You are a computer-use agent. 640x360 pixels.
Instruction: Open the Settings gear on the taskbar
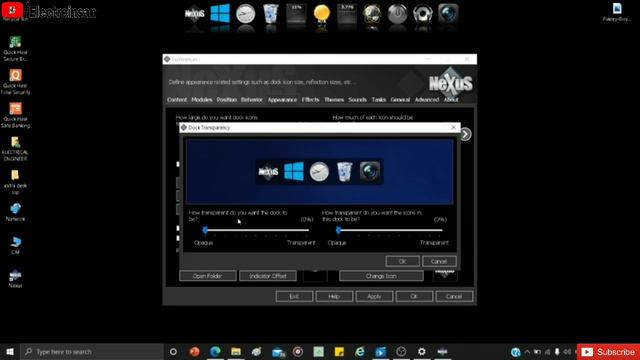(x=422, y=351)
